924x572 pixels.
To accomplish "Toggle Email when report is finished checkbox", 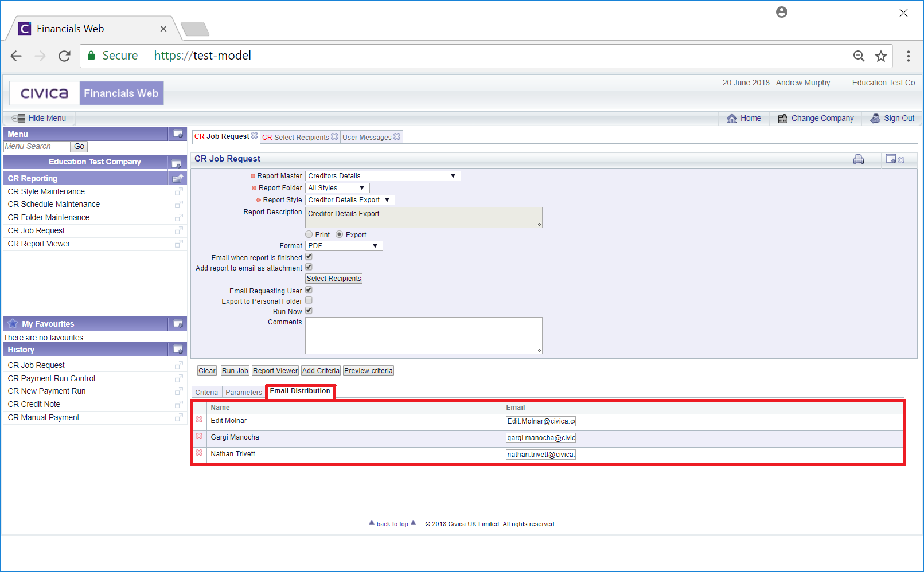I will pos(309,257).
